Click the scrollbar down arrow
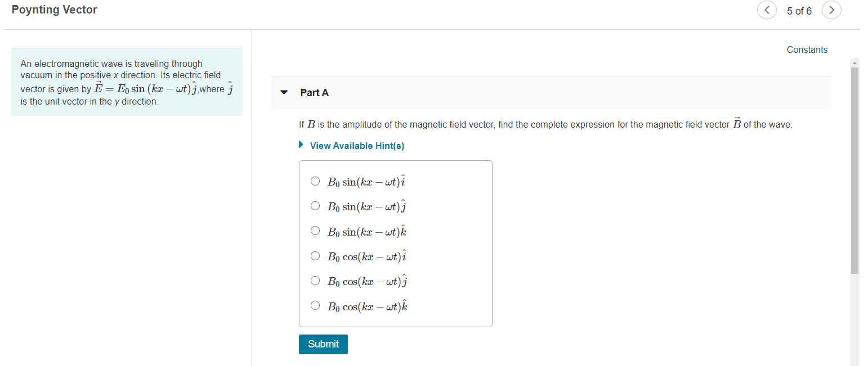This screenshot has width=868, height=366. pyautogui.click(x=853, y=362)
